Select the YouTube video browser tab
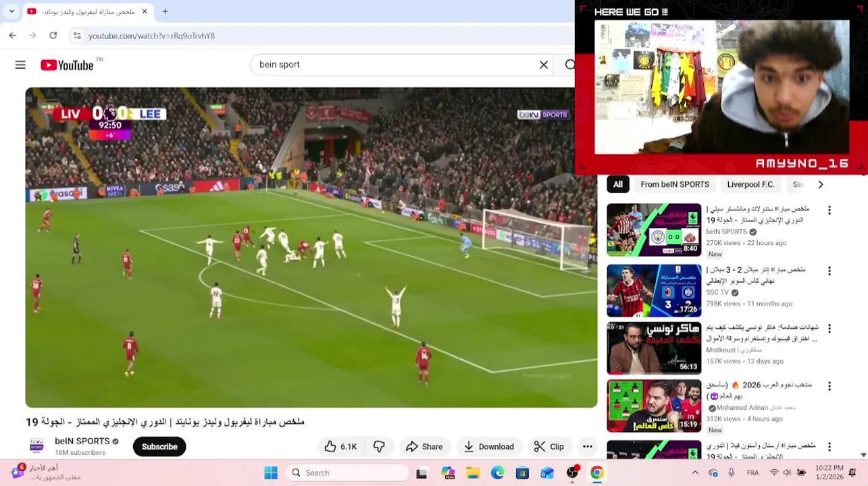Screen dimensions: 868x486 pyautogui.click(x=86, y=11)
